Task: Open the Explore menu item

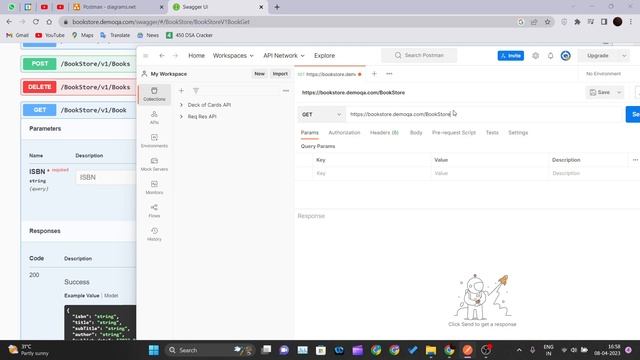Action: click(x=324, y=56)
